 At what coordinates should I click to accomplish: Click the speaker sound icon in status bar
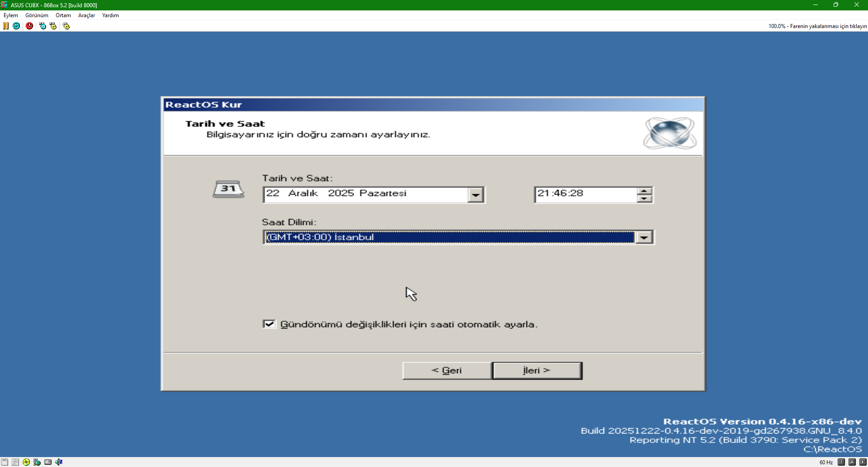coord(59,462)
